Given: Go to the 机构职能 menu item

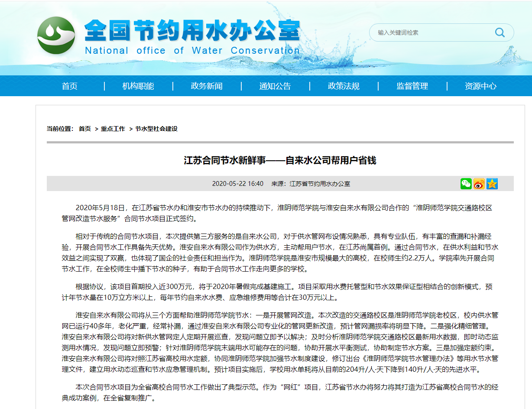Looking at the screenshot, I should [138, 86].
